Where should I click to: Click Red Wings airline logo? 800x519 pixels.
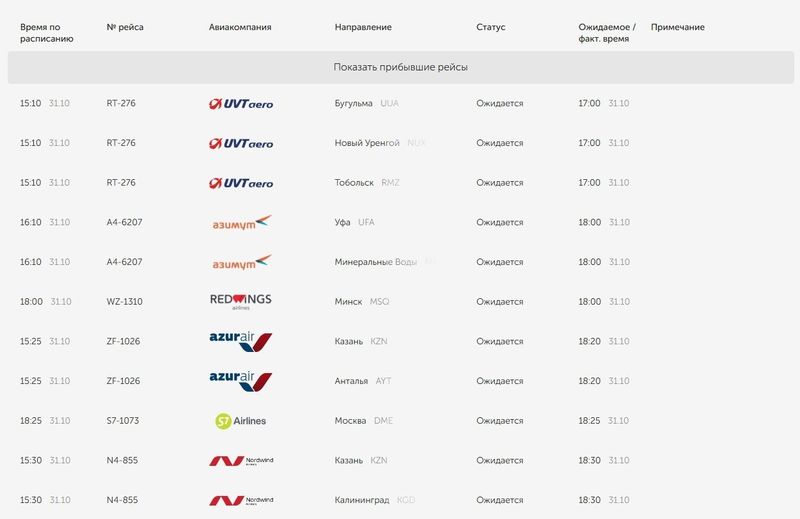240,301
